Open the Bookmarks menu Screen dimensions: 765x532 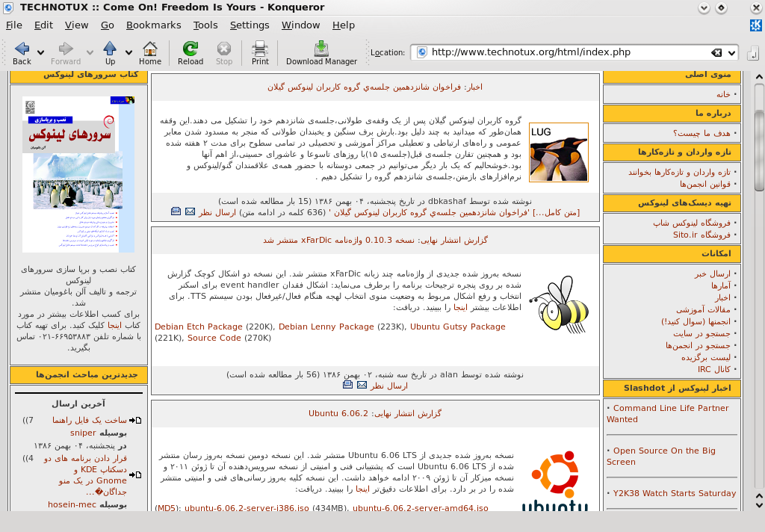click(x=153, y=25)
